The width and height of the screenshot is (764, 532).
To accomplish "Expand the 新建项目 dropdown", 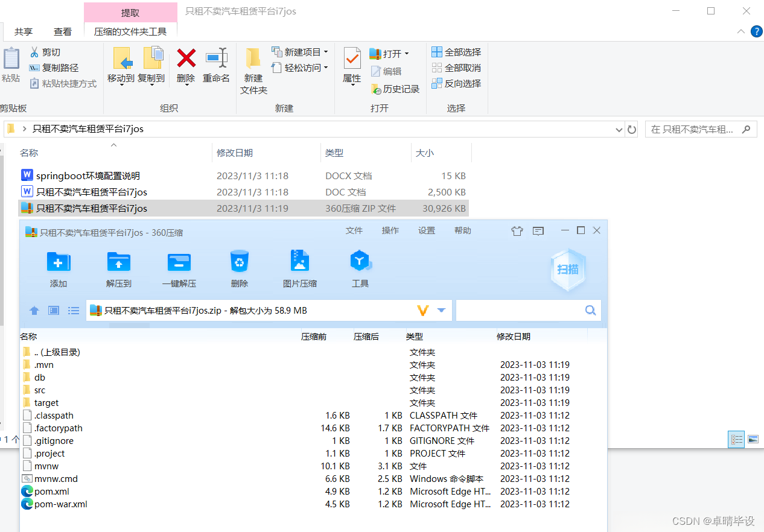I will pyautogui.click(x=326, y=52).
